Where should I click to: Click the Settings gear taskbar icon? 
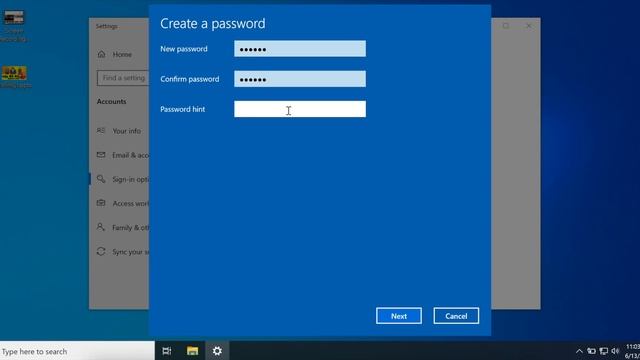pyautogui.click(x=217, y=351)
